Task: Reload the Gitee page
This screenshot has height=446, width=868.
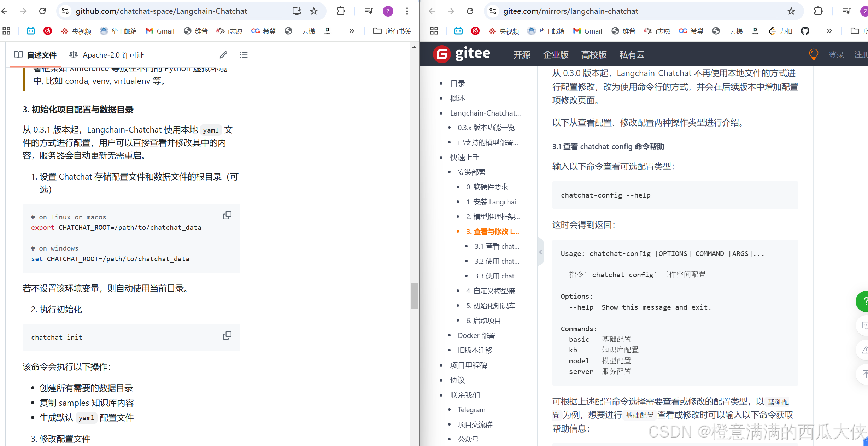Action: tap(470, 11)
